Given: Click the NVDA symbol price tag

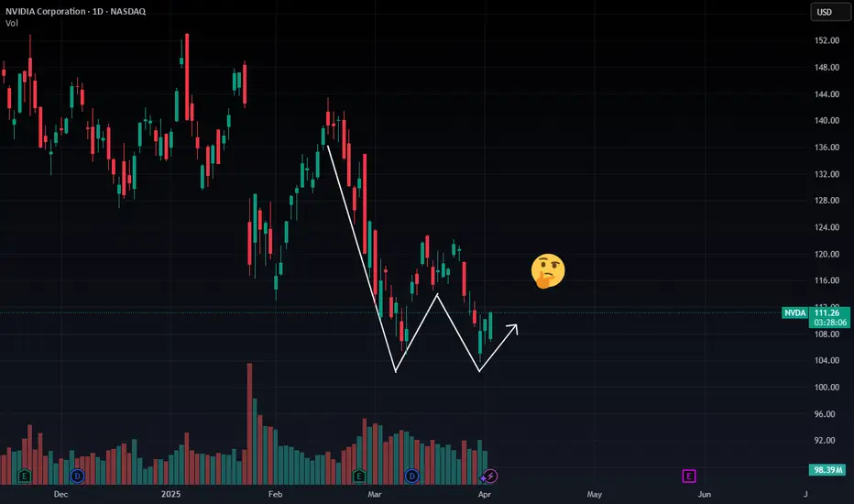Looking at the screenshot, I should pyautogui.click(x=795, y=312).
